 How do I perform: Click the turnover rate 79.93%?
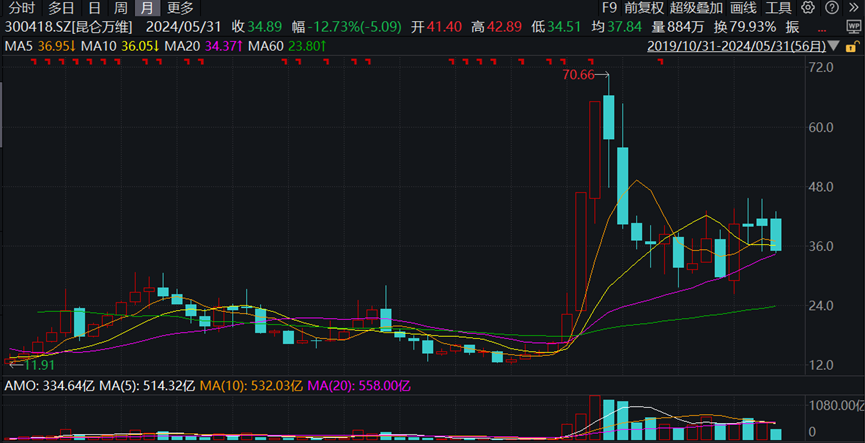click(751, 27)
